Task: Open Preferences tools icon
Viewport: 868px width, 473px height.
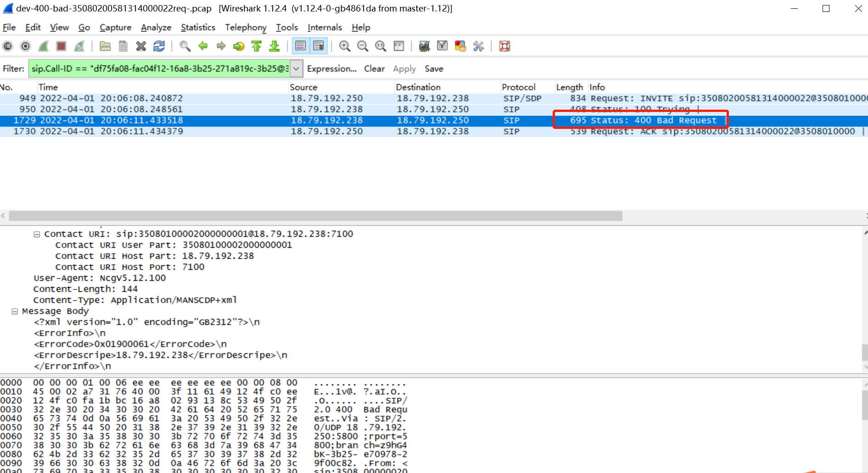Action: (478, 46)
